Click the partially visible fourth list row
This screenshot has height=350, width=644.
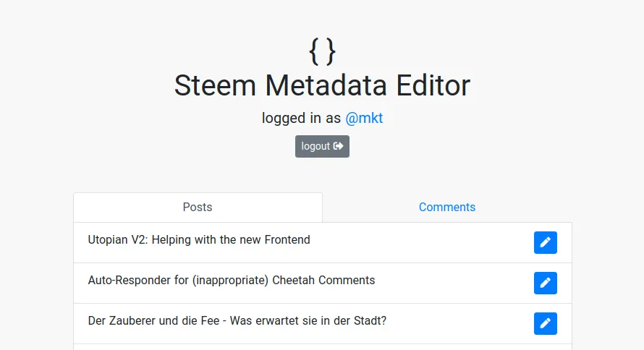tap(323, 347)
